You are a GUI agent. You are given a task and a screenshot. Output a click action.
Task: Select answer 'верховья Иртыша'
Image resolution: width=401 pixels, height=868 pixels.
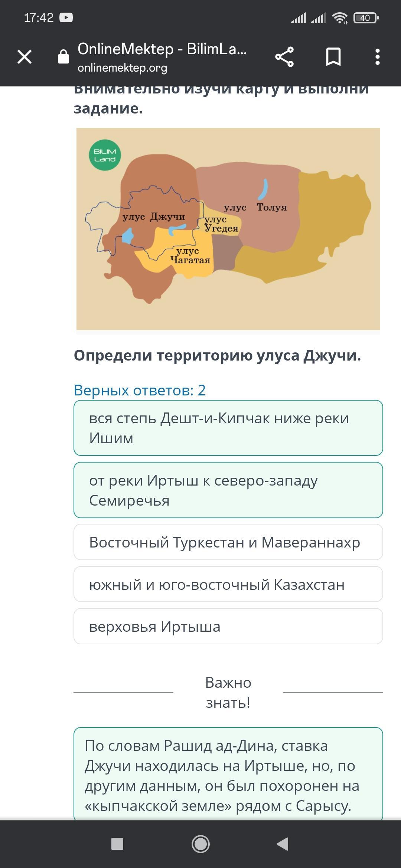click(228, 626)
